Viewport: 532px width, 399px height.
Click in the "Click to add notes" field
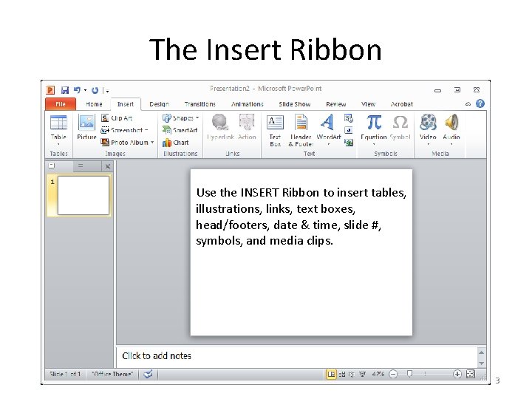click(296, 356)
